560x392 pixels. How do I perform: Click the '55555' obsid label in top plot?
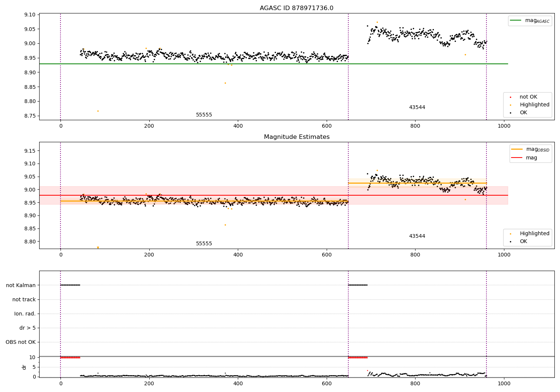204,115
